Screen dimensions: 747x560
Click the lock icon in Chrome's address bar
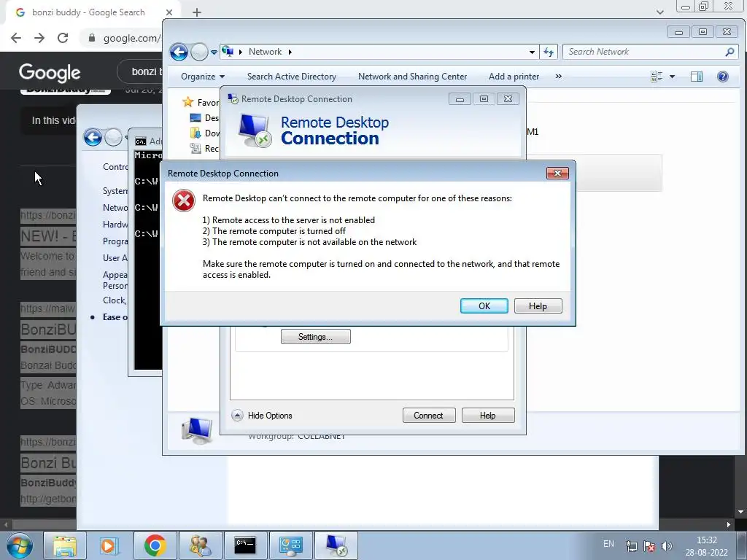click(x=92, y=38)
